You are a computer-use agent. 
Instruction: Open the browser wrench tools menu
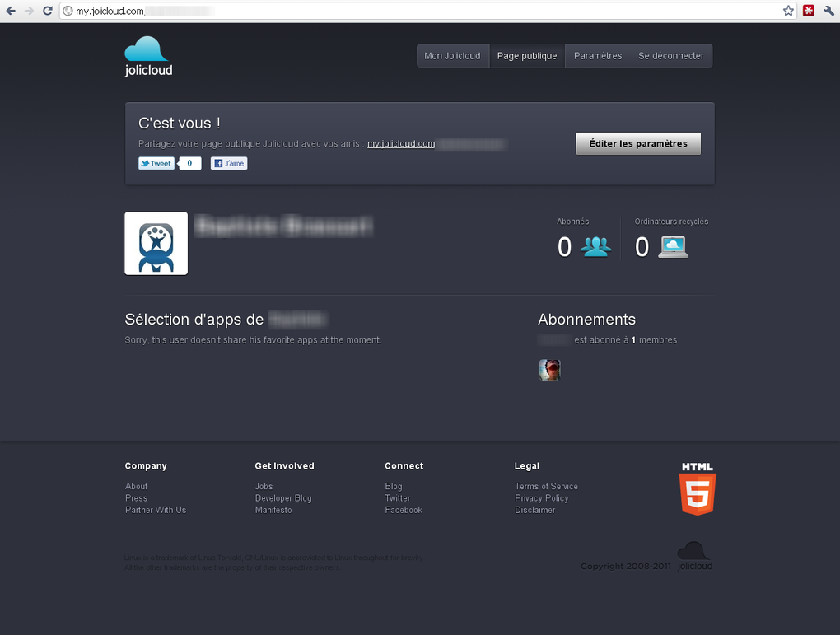point(828,11)
